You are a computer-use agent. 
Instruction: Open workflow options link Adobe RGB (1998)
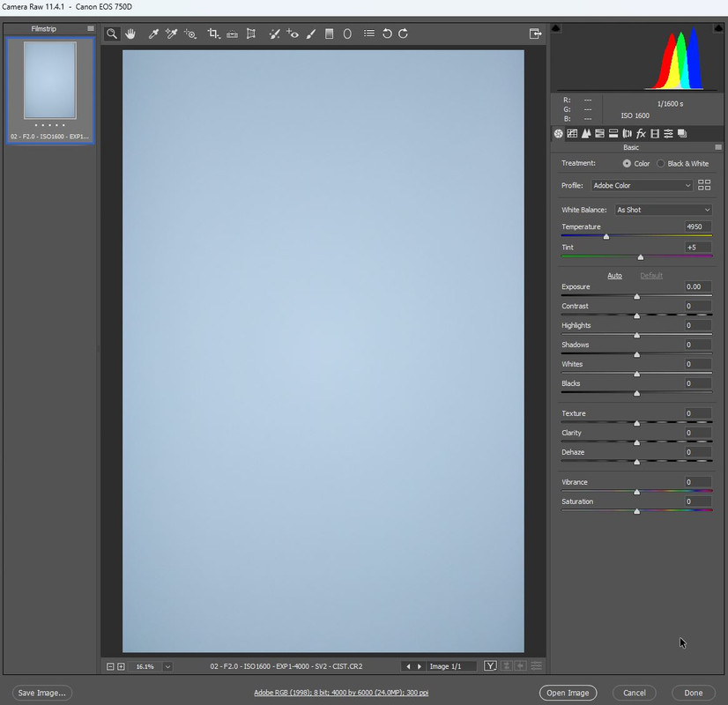point(341,693)
